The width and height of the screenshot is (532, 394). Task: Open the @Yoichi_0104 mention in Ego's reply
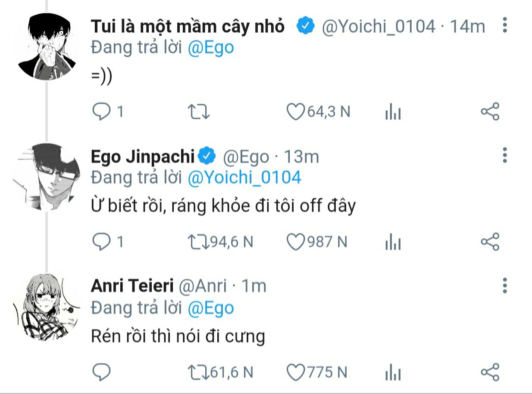(244, 177)
